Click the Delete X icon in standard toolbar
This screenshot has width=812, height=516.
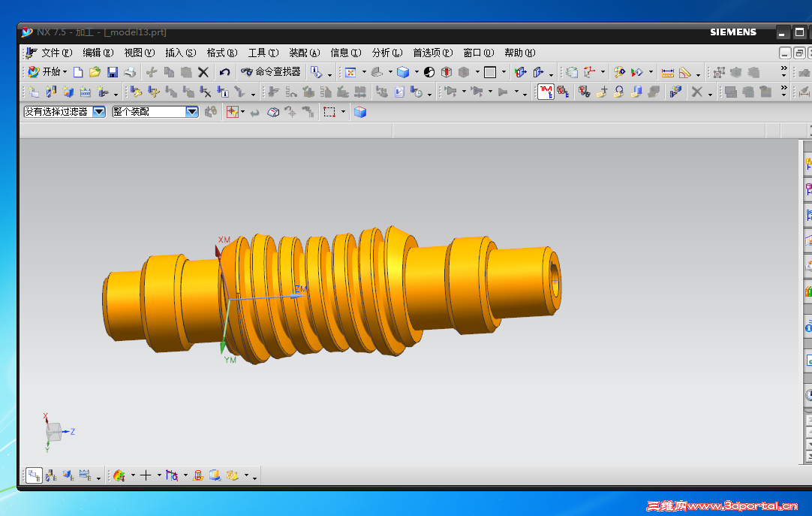pyautogui.click(x=203, y=72)
